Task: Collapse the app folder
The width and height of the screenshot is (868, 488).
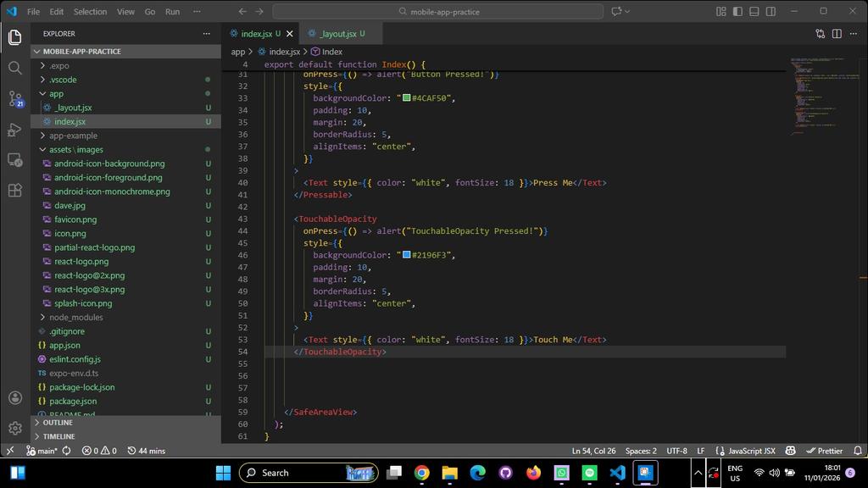Action: click(126, 93)
